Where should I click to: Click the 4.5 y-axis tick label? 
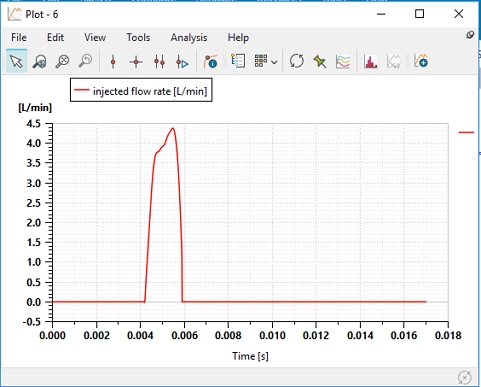pyautogui.click(x=33, y=124)
